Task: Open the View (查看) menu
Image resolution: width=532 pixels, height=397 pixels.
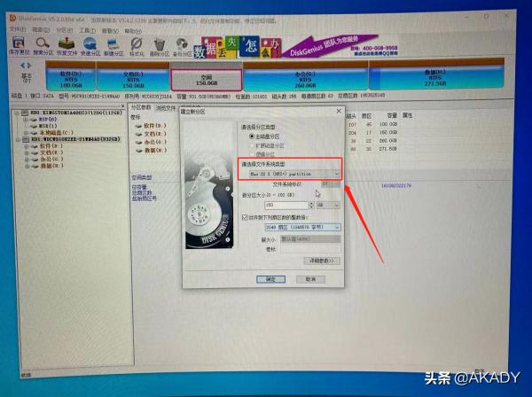Action: pos(110,31)
